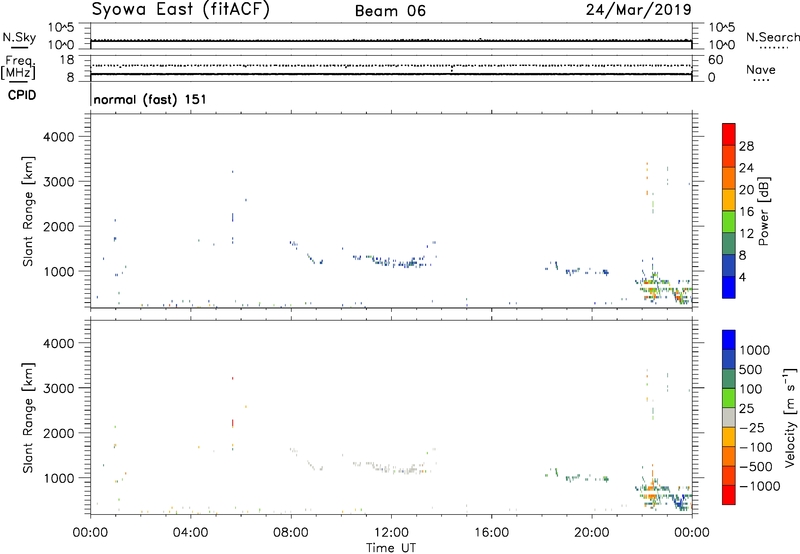The image size is (800, 554).
Task: Pick the red Velocity segment below -1000
Action: [x=729, y=495]
